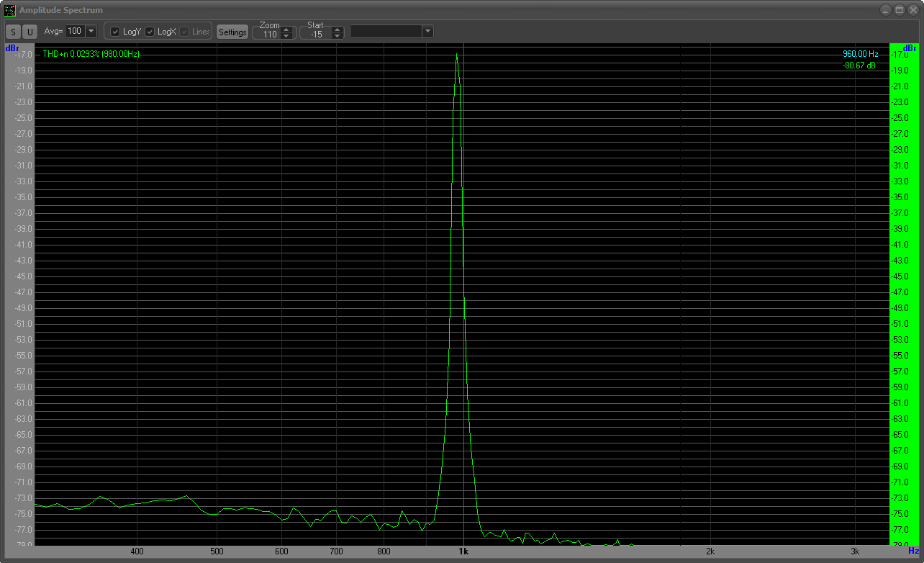Toggle the LogY checkbox
This screenshot has height=563, width=924.
pos(115,32)
